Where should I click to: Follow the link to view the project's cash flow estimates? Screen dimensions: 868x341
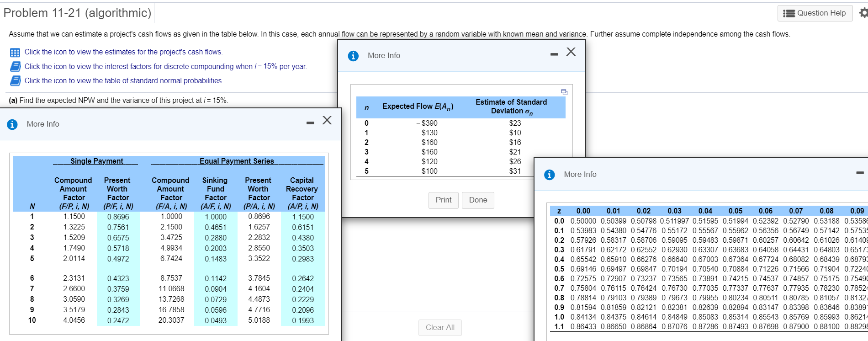[x=123, y=52]
